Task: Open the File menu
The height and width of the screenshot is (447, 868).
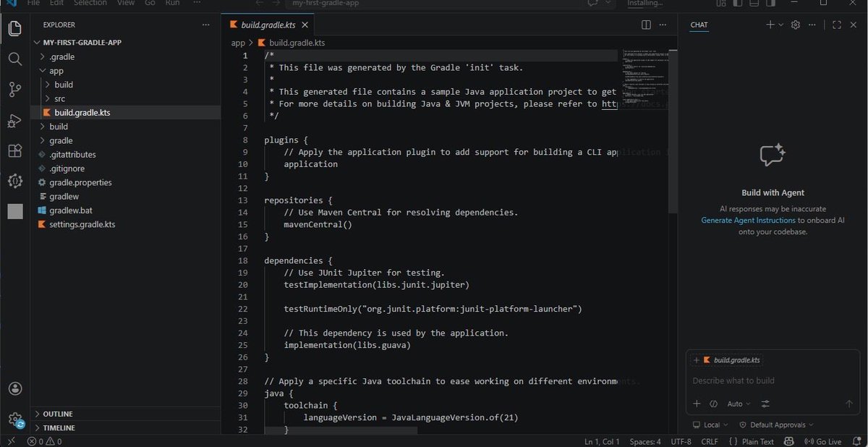Action: (33, 3)
